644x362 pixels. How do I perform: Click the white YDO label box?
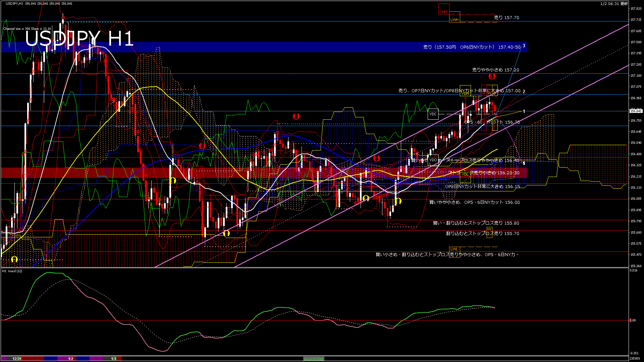pos(433,160)
